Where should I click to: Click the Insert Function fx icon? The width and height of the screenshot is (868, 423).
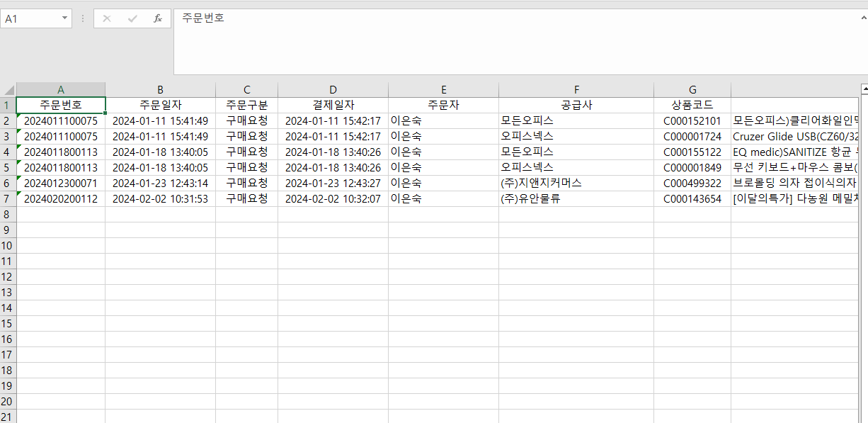point(157,18)
